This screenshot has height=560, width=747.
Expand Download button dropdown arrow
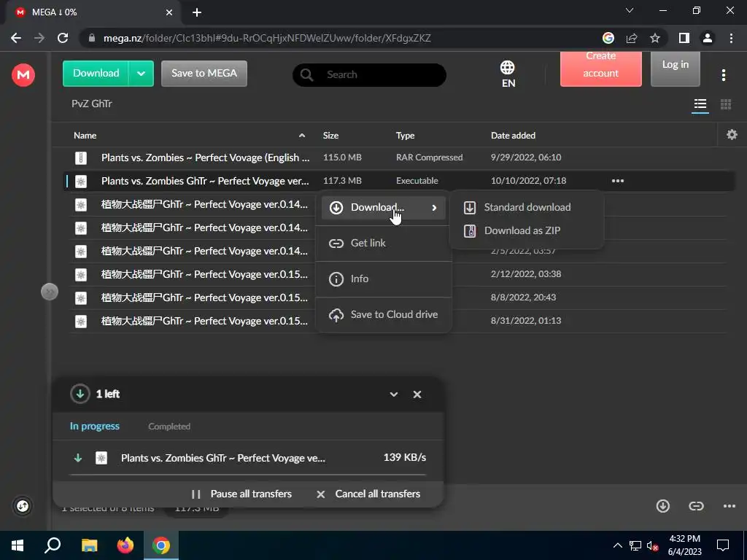pyautogui.click(x=141, y=74)
